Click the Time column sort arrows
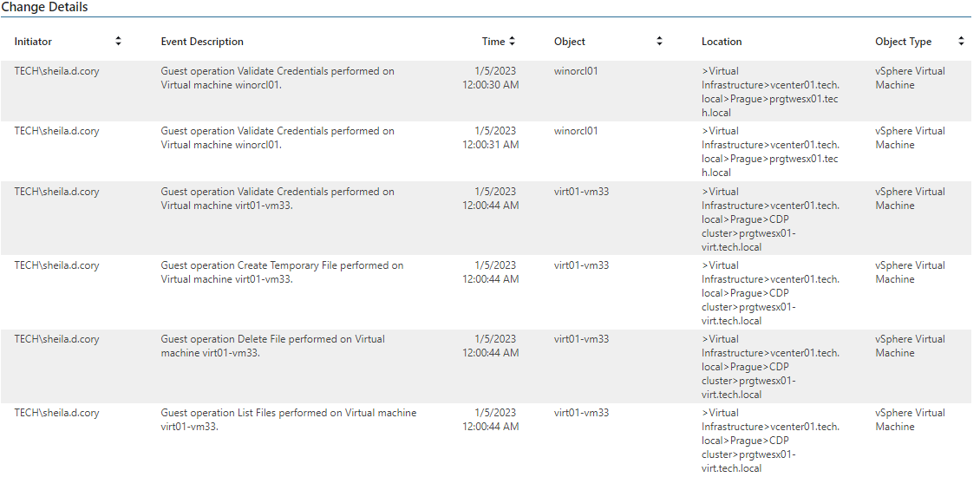The width and height of the screenshot is (980, 477). 512,42
